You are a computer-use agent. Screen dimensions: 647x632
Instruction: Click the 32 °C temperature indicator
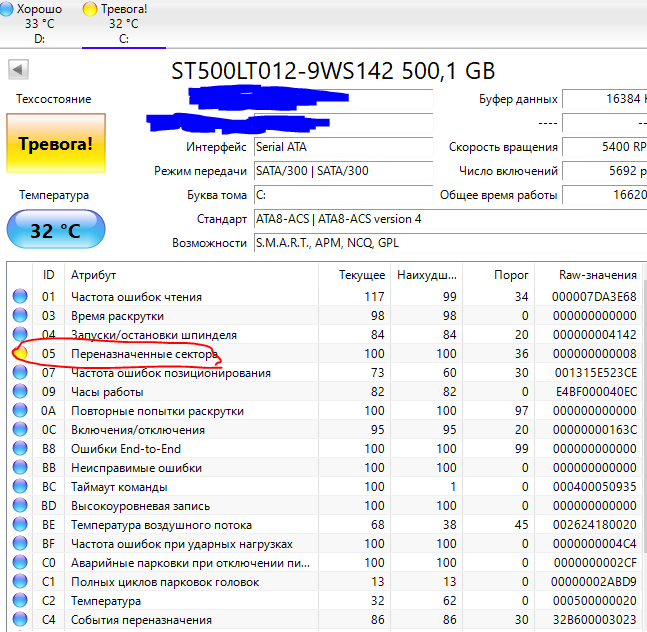[56, 229]
